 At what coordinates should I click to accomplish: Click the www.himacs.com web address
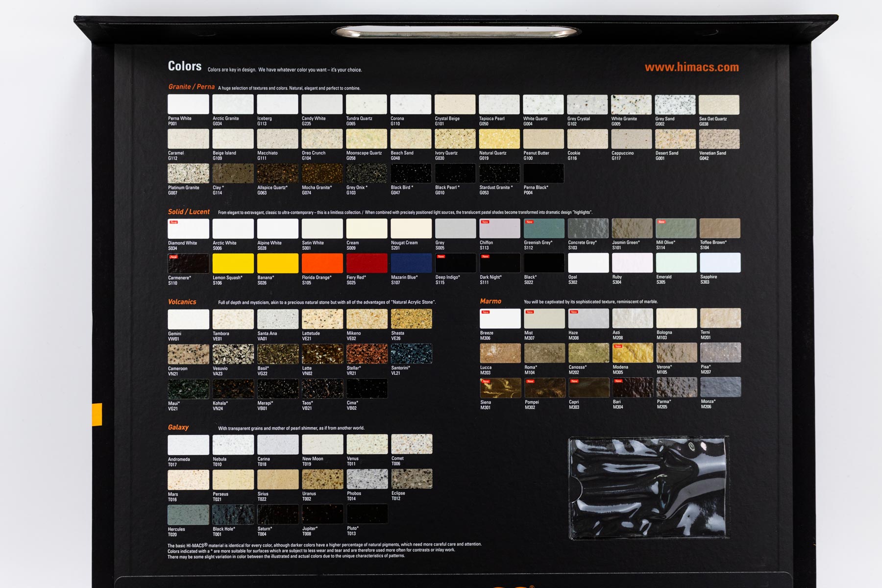691,67
